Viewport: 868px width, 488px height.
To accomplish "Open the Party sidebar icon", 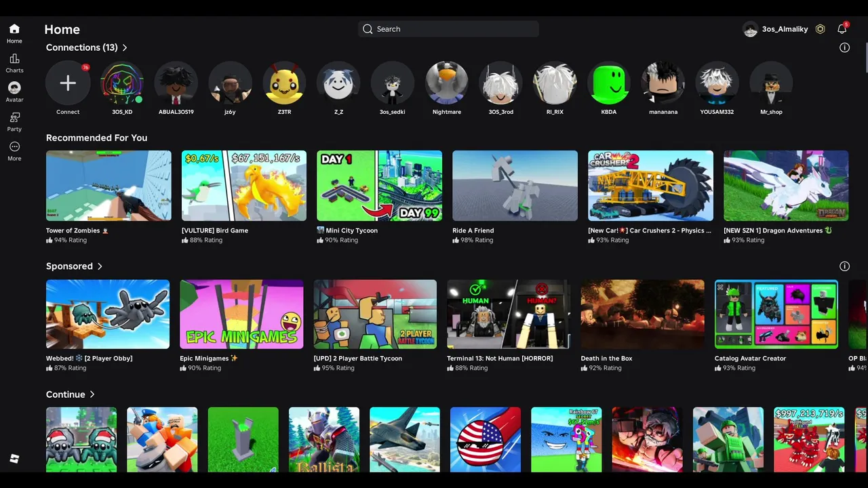I will 14,122.
